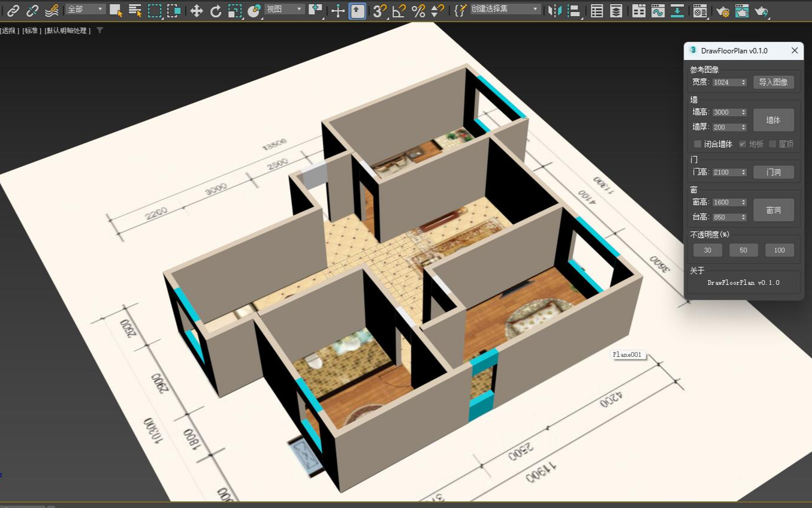Click the Mirror tool icon
Screen dimensions: 812x508
click(555, 10)
